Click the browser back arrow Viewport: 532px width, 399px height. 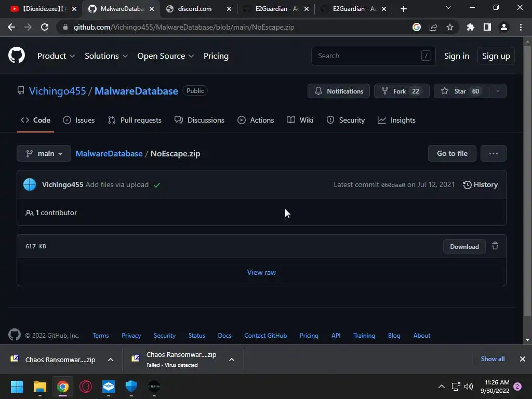[11, 27]
